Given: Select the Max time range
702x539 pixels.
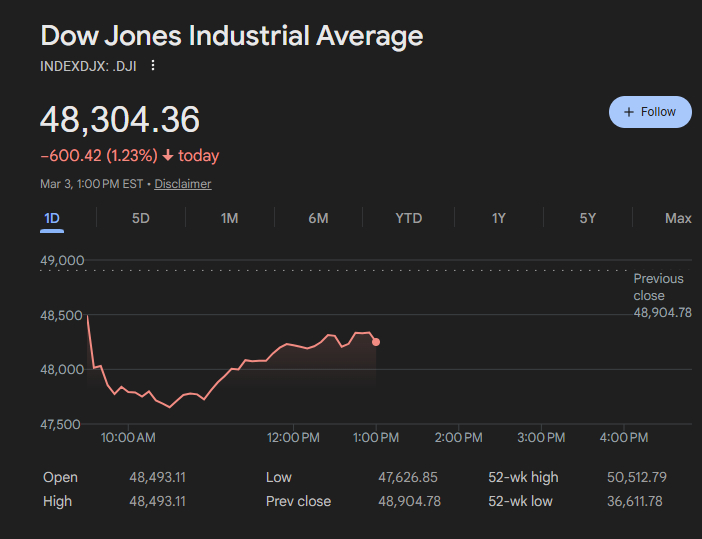Looking at the screenshot, I should [678, 218].
